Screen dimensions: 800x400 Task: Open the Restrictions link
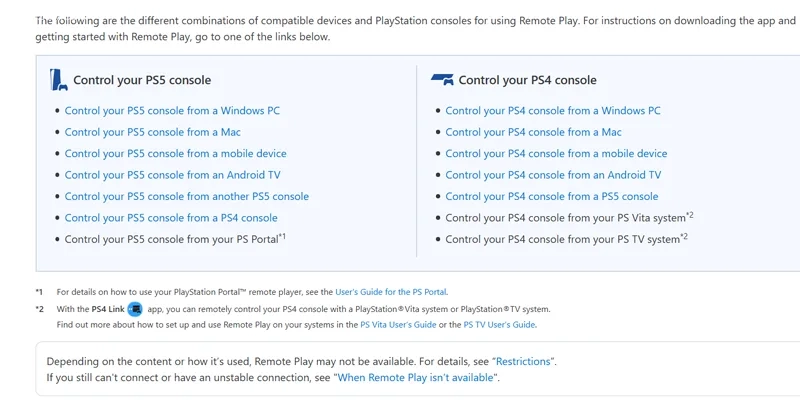click(x=524, y=360)
